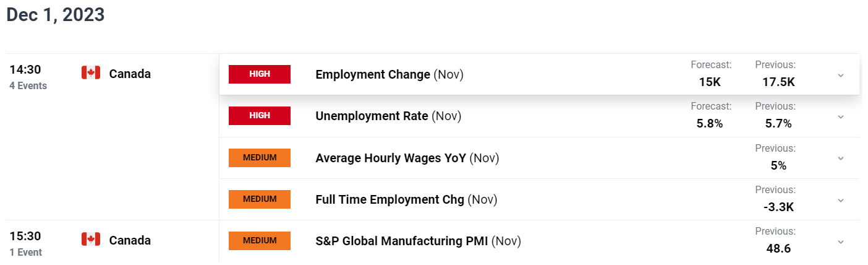Viewport: 868px width, 265px height.
Task: Open S&P Global Manufacturing PMI event
Action: (x=418, y=241)
